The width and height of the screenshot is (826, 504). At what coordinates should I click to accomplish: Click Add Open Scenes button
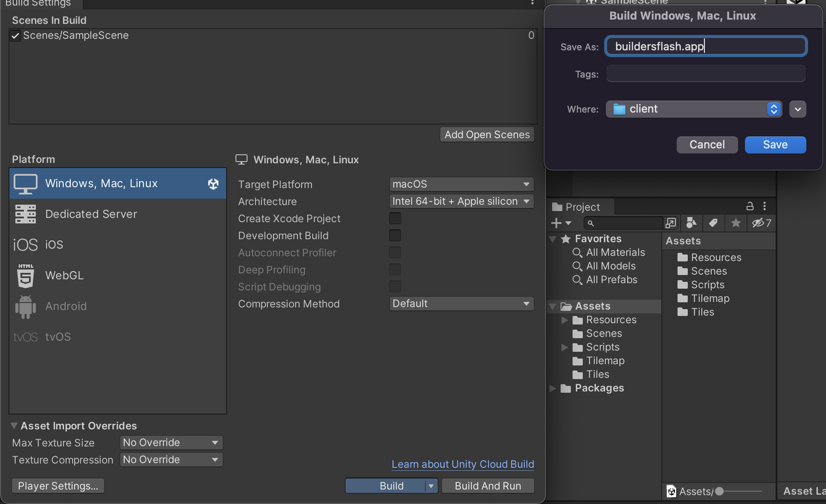click(x=487, y=134)
